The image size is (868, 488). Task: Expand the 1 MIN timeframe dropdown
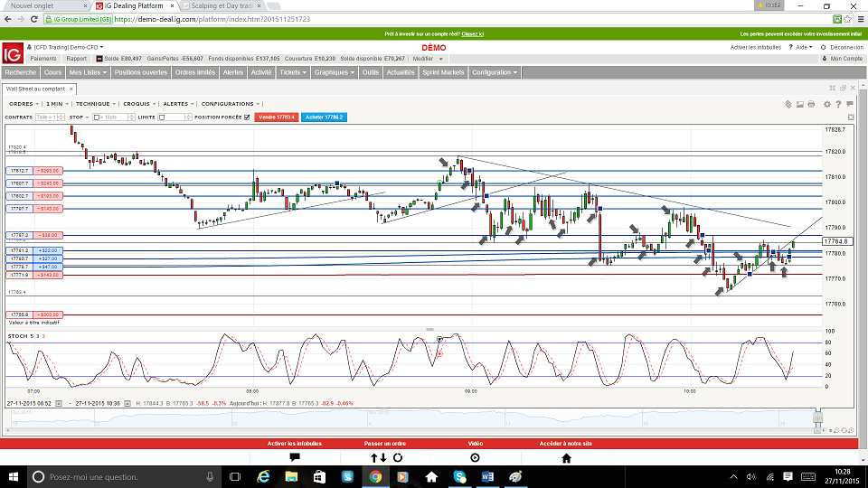tap(56, 104)
